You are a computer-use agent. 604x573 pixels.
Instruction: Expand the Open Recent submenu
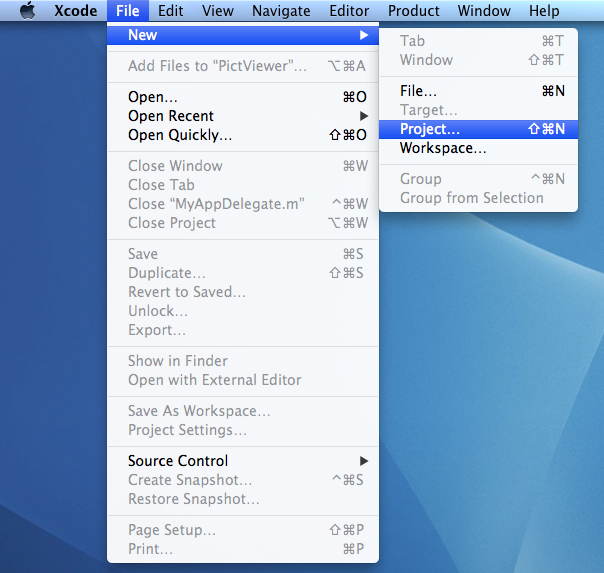[243, 116]
